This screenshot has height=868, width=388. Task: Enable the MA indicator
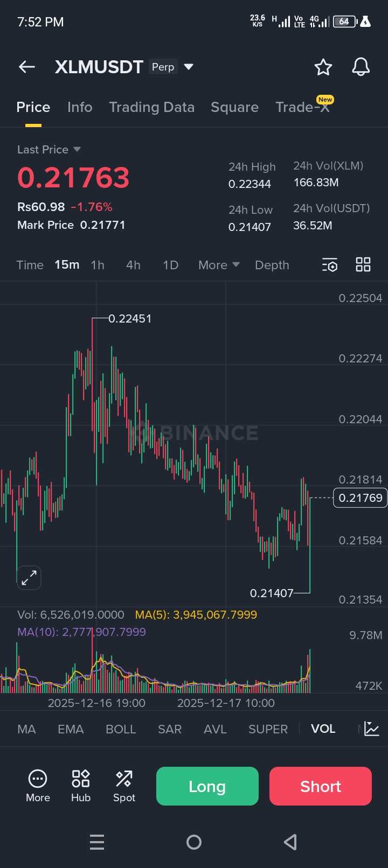click(x=26, y=729)
